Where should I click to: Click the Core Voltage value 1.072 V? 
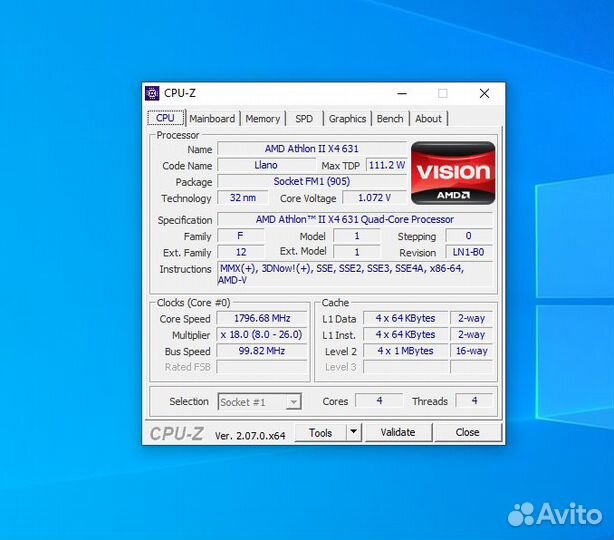(374, 198)
